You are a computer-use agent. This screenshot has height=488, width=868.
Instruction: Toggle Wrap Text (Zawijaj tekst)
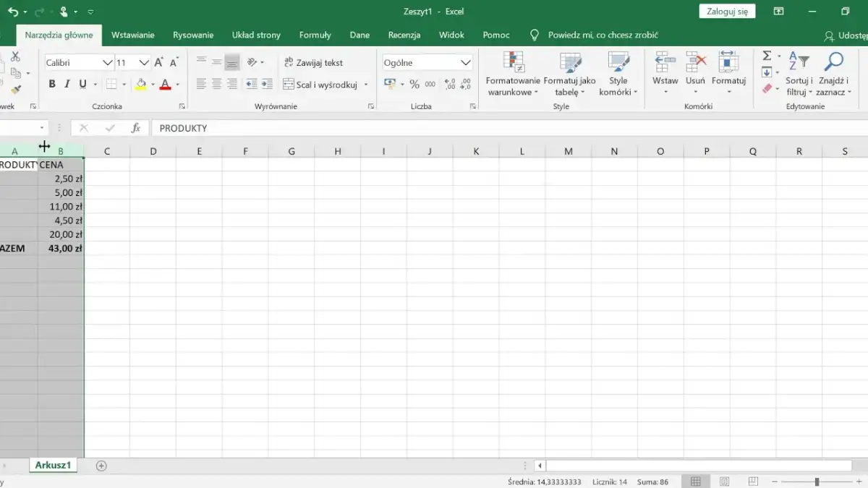[x=313, y=63]
